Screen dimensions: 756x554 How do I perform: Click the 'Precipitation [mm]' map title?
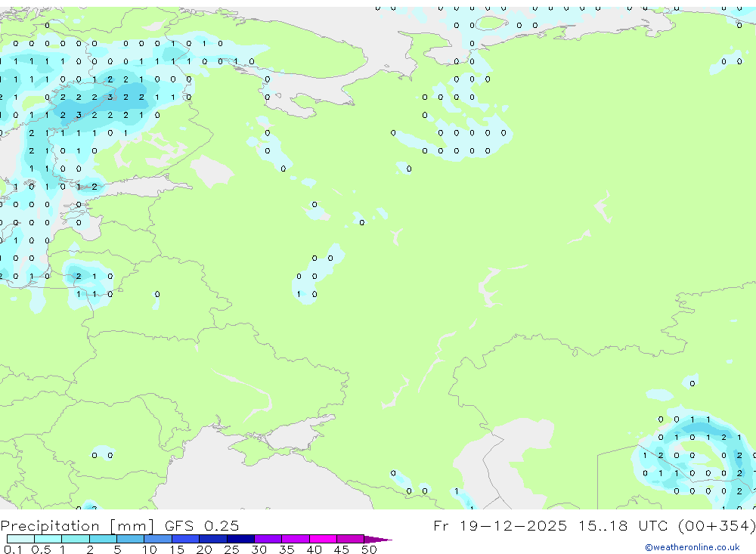click(x=77, y=525)
